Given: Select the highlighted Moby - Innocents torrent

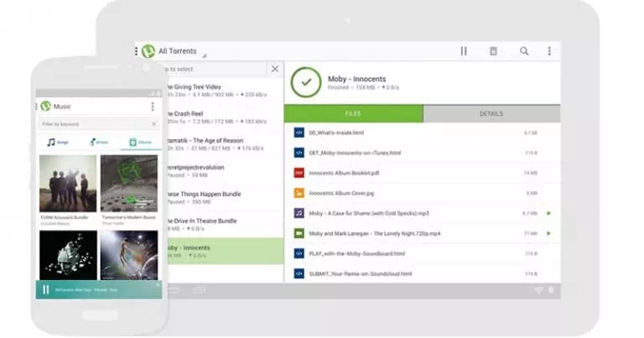Looking at the screenshot, I should click(225, 251).
